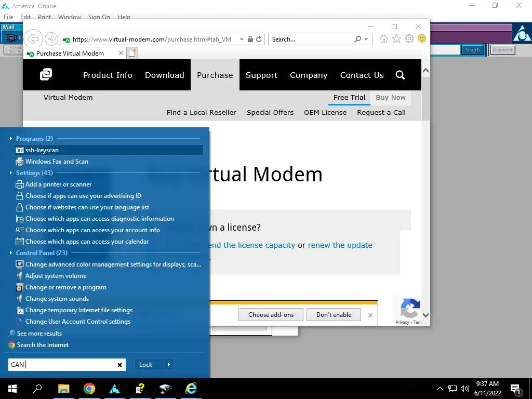
Task: Open the notification center icon
Action: coord(515,389)
